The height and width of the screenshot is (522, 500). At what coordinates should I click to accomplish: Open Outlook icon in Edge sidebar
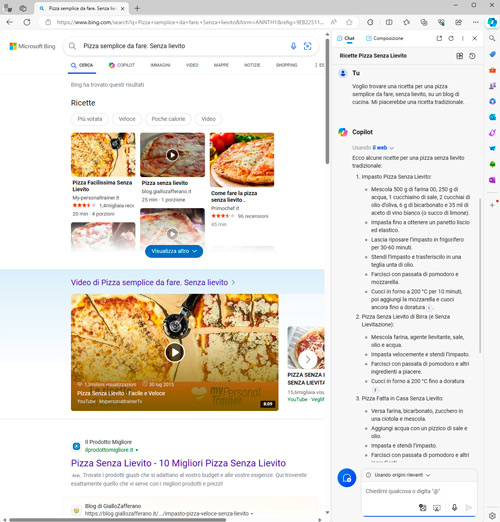492,117
